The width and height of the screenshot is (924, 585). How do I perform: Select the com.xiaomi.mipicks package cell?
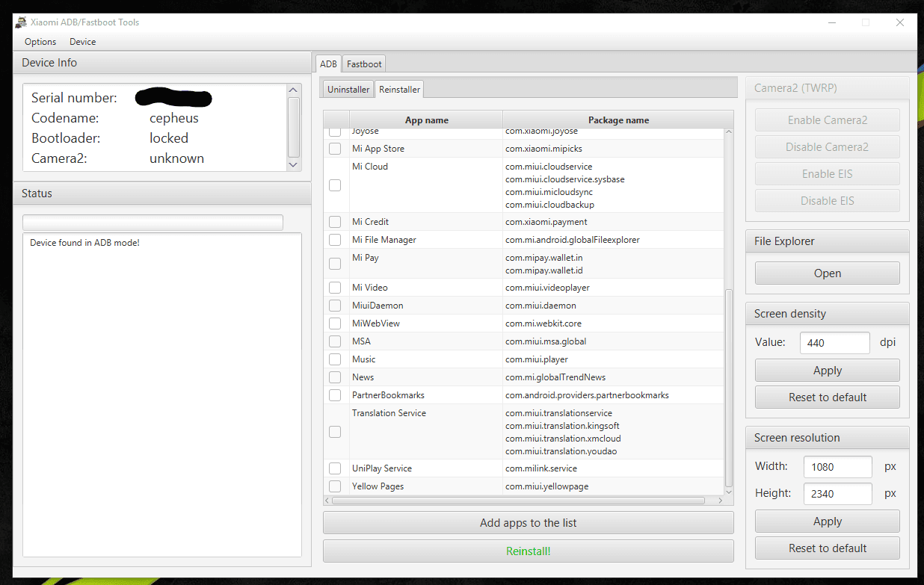click(x=614, y=149)
